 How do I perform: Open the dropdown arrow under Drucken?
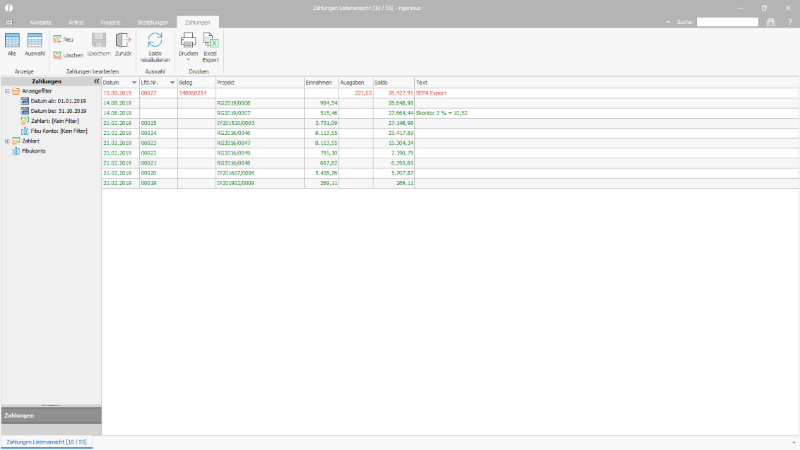(x=188, y=60)
